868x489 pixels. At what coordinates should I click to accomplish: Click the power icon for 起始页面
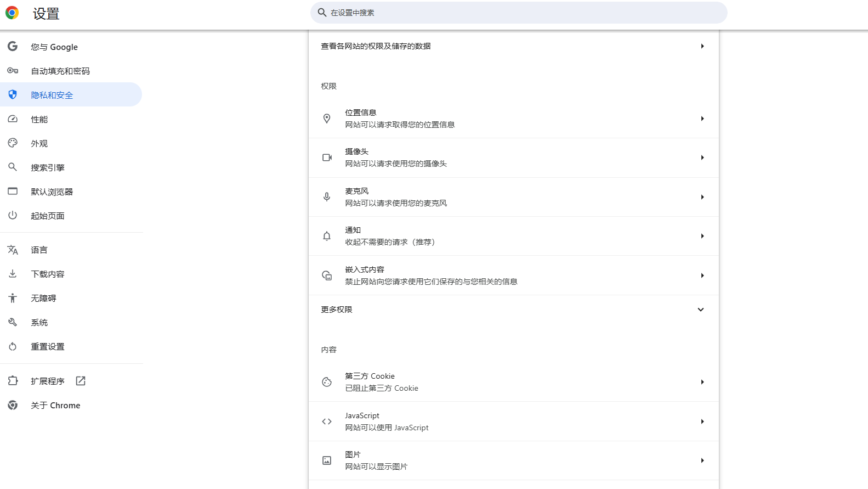click(x=13, y=215)
